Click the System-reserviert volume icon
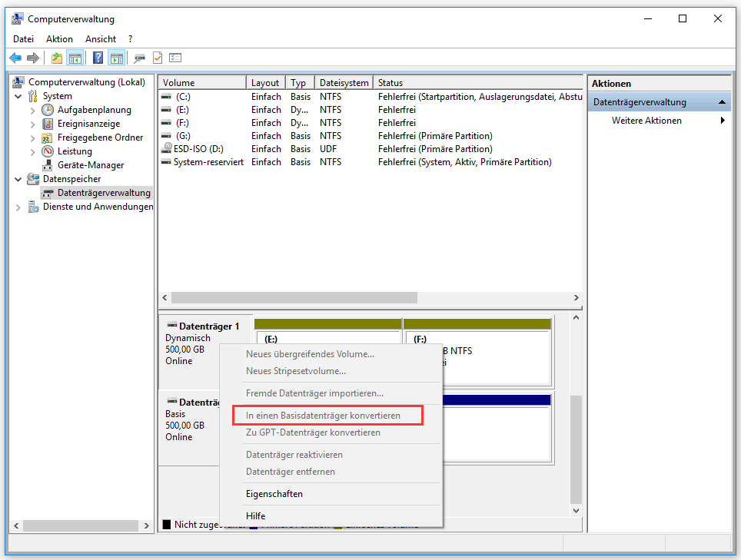741x560 pixels. click(x=166, y=162)
